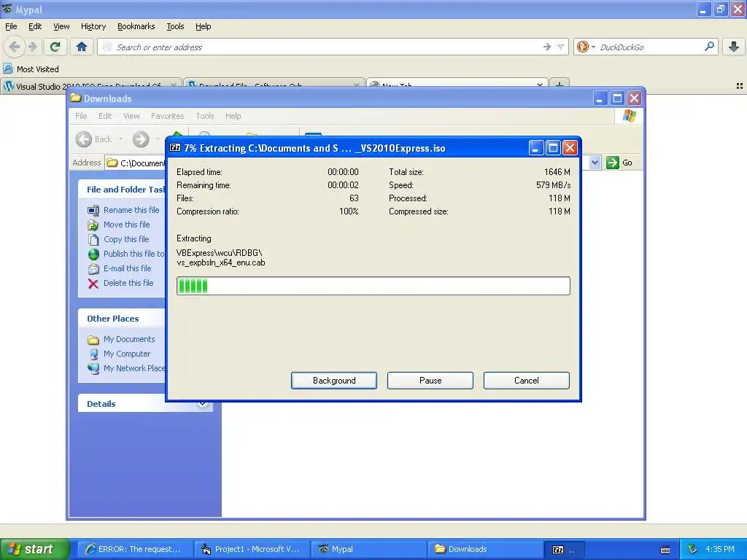Click the Most Visited bookmarks icon
This screenshot has height=560, width=747.
click(7, 69)
